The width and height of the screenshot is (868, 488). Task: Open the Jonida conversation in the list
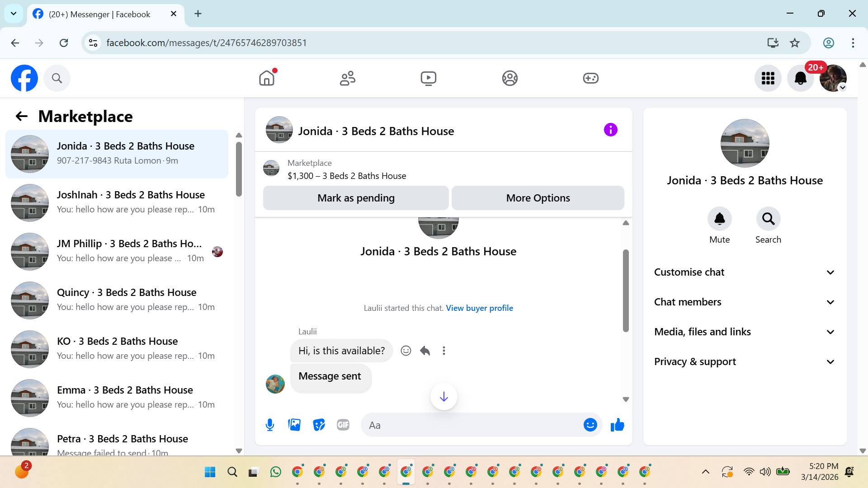click(117, 154)
